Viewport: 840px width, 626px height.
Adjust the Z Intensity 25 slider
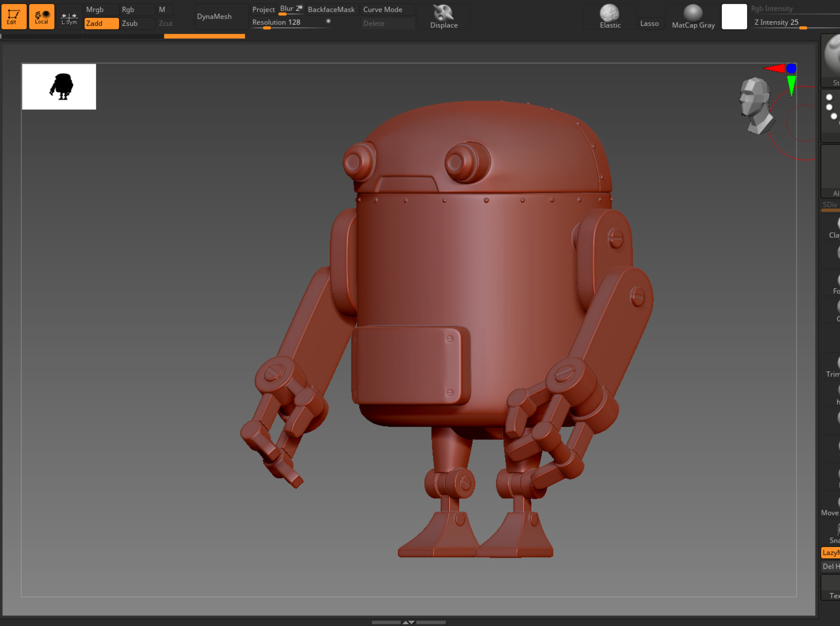coord(796,23)
